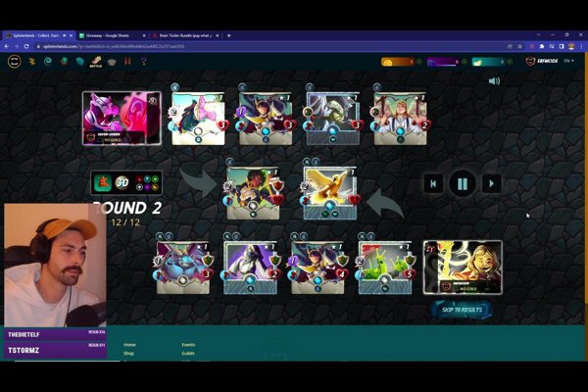Open a new browser tab
The image size is (588, 392).
[228, 35]
